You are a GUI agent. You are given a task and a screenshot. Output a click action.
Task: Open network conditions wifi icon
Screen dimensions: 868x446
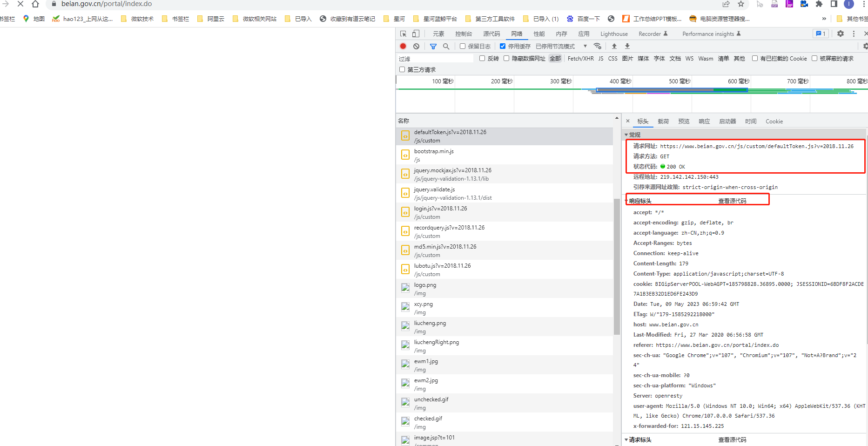(x=598, y=46)
